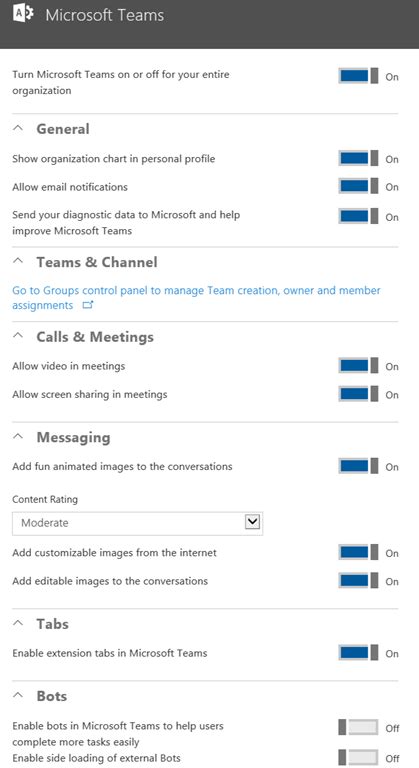Disable Allow email notifications switch
Screen dimensions: 419x768
[x=358, y=187]
